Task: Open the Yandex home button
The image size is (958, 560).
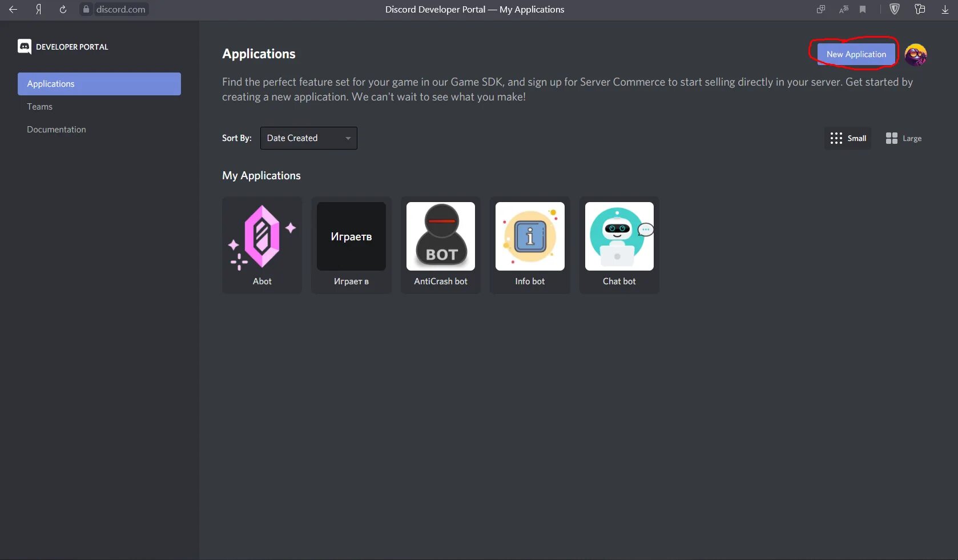Action: [38, 9]
